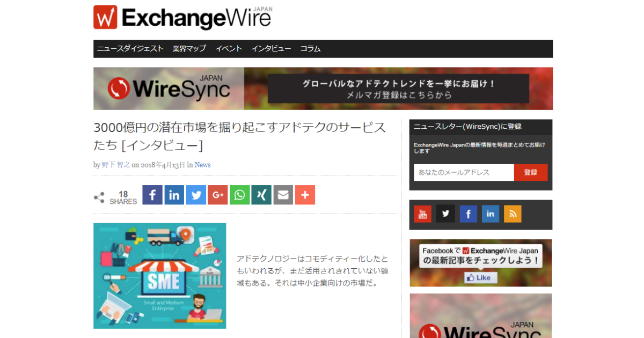Image resolution: width=644 pixels, height=338 pixels.
Task: Click the ExchangeWire Japan logo
Action: [182, 17]
